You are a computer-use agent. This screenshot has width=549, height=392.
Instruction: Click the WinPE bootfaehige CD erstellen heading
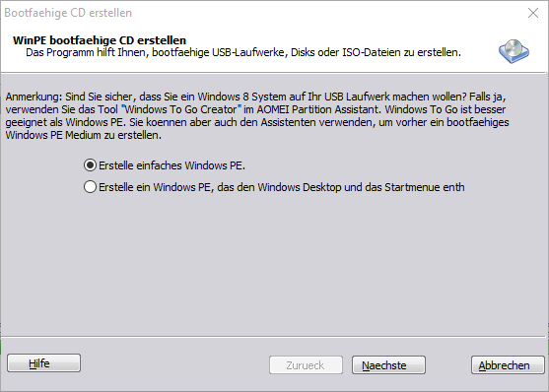pyautogui.click(x=100, y=40)
